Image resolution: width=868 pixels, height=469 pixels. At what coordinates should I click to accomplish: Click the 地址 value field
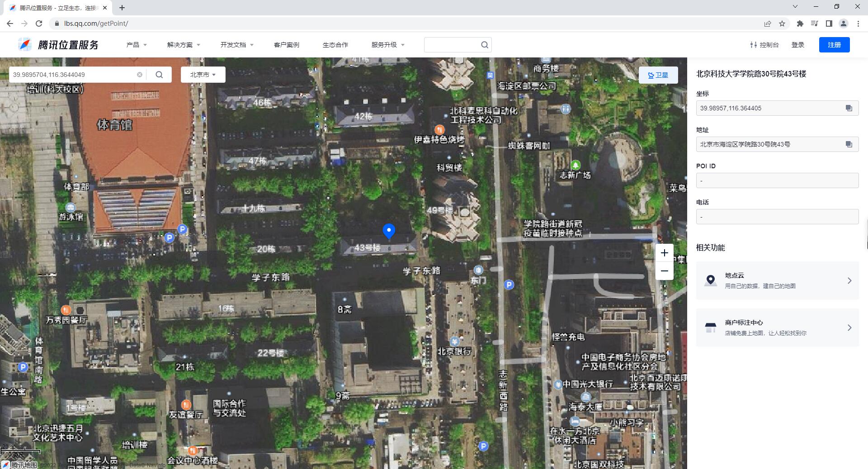pos(777,144)
